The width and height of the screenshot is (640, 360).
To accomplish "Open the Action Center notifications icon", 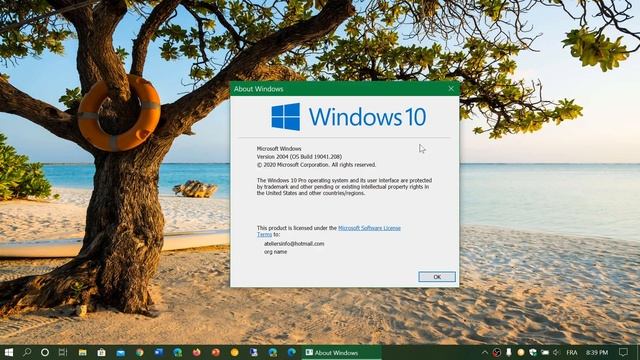I will click(623, 352).
